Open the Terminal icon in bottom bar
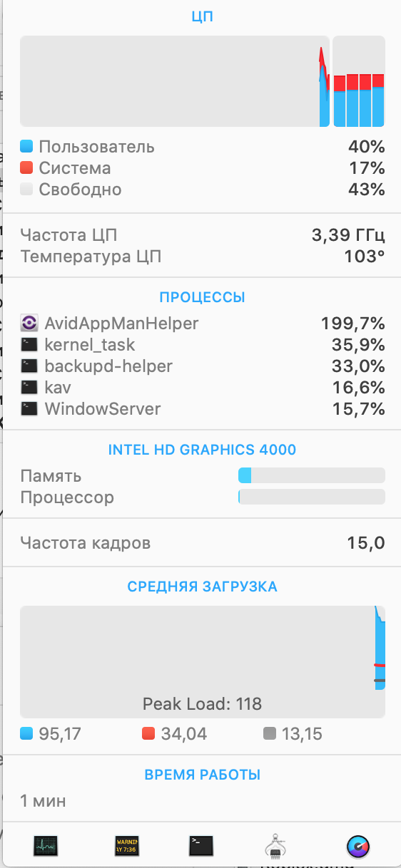 coord(201,846)
